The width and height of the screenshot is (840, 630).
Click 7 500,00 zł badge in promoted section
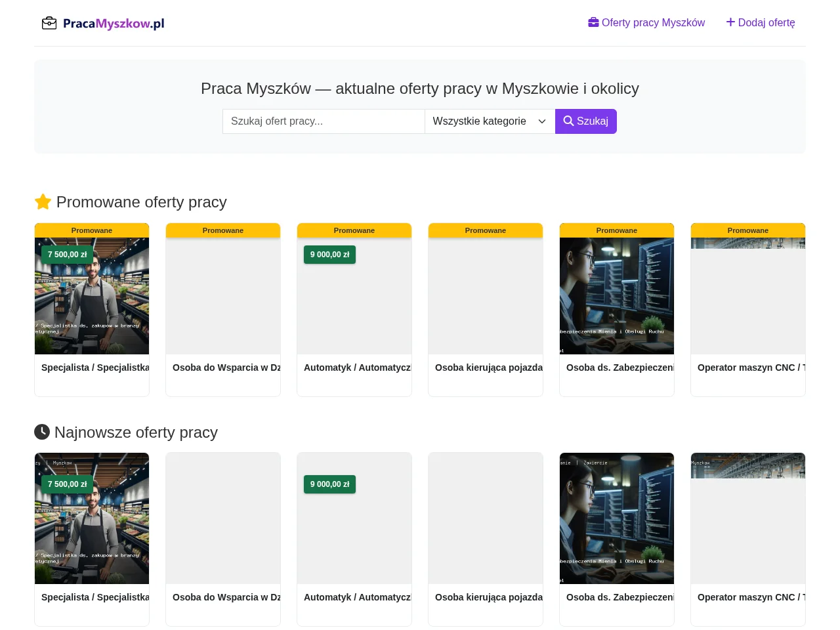pos(67,255)
